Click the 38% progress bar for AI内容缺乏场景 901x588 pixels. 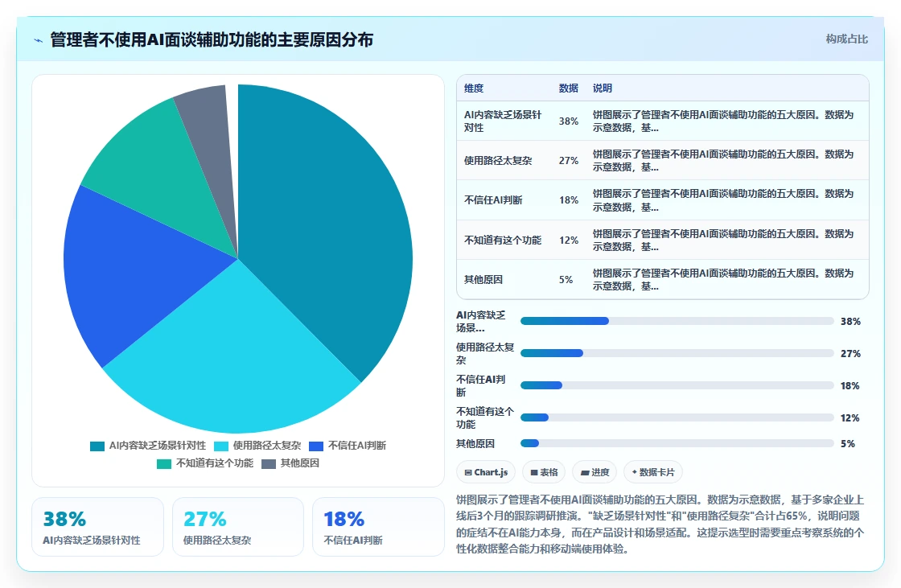[x=677, y=321]
